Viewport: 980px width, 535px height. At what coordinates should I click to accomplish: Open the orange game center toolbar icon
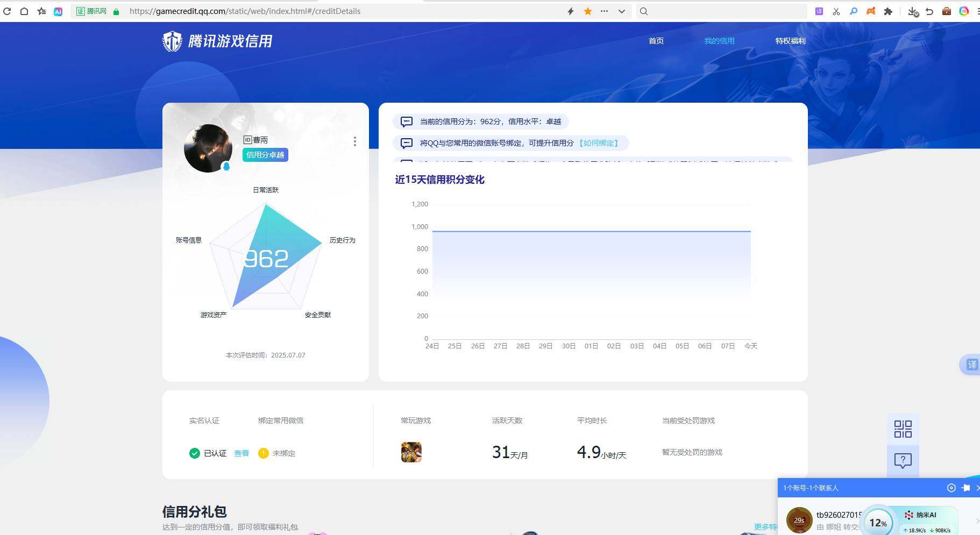(870, 11)
